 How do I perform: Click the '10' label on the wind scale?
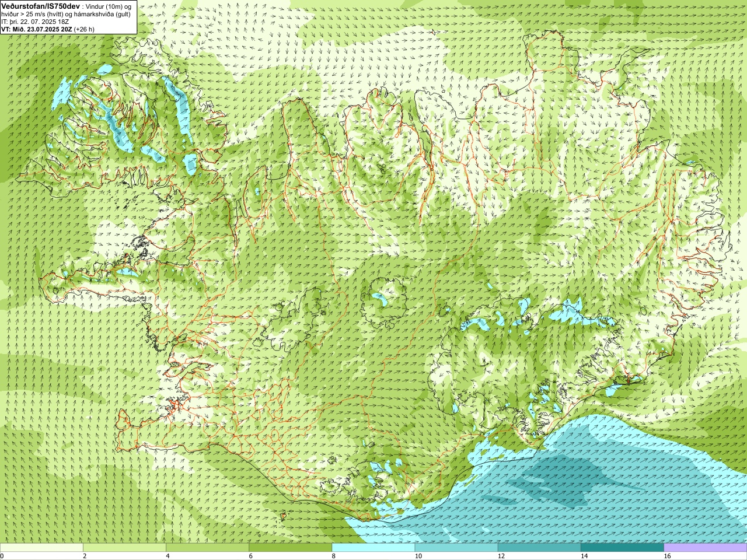click(418, 556)
